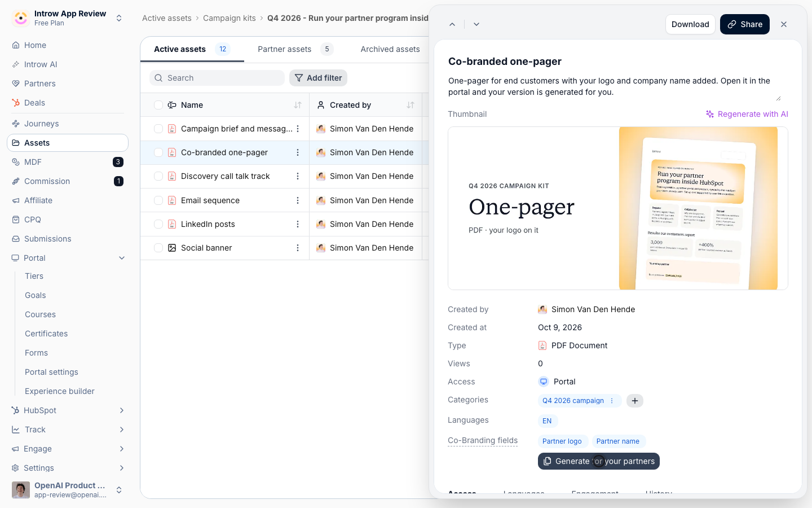Go to previous asset with up chevron

tap(452, 24)
